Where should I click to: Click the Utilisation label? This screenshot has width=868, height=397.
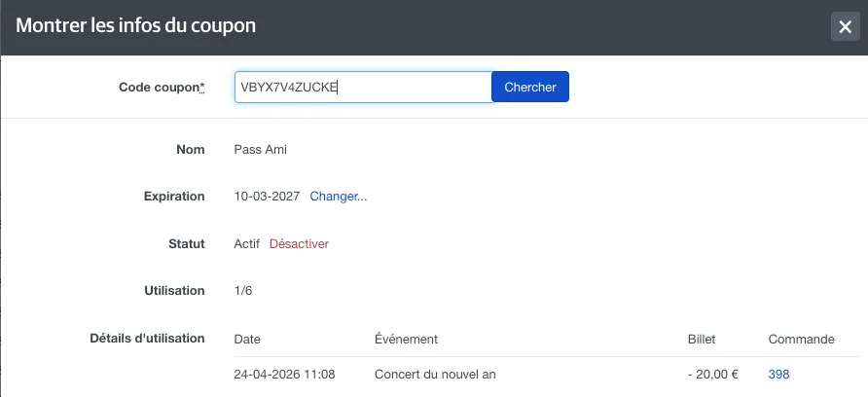click(x=174, y=291)
